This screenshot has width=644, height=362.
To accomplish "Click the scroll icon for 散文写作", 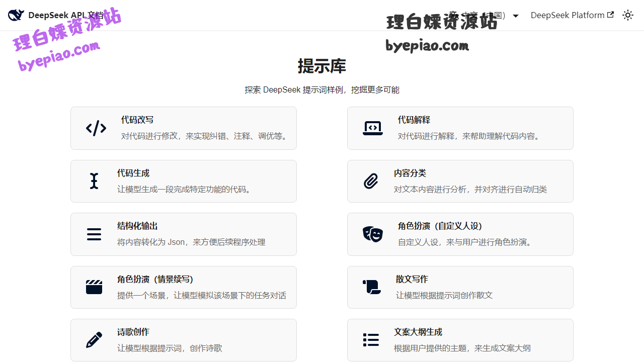I will [x=372, y=287].
